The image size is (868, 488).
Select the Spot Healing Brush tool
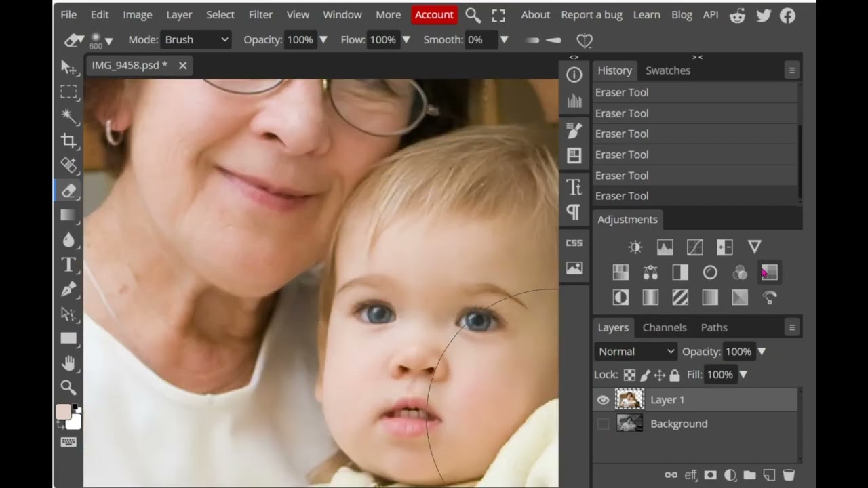68,165
